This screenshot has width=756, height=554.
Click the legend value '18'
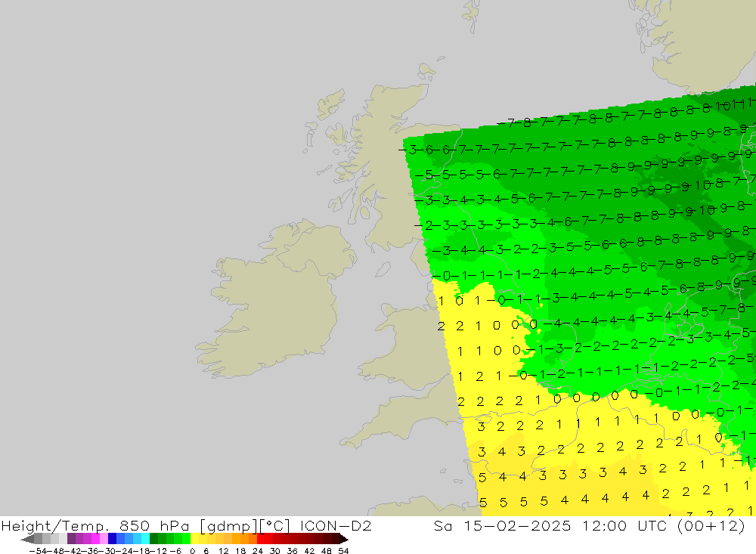[x=240, y=551]
